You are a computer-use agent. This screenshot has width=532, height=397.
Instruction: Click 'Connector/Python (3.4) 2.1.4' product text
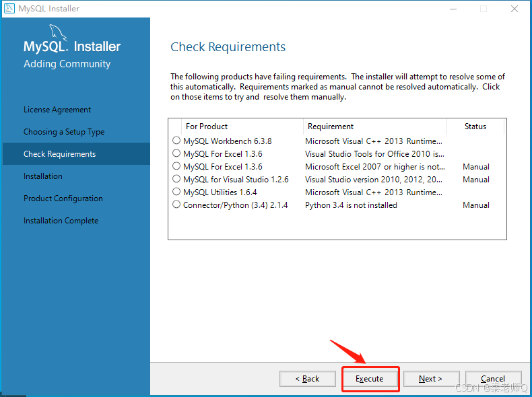pyautogui.click(x=236, y=205)
